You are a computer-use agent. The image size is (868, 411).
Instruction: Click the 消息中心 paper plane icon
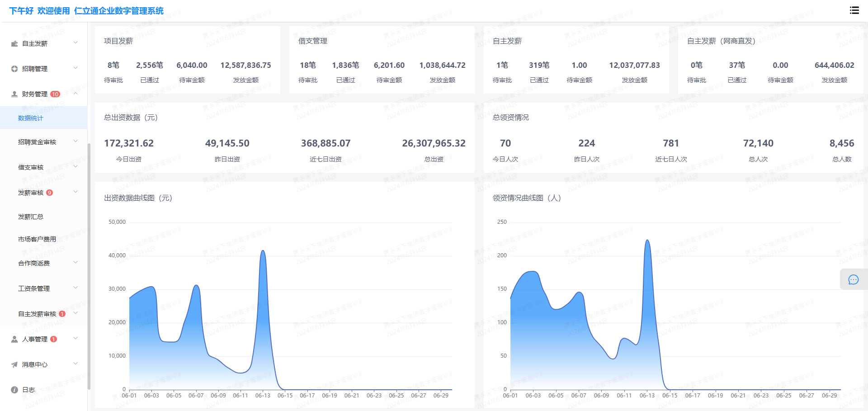[14, 364]
